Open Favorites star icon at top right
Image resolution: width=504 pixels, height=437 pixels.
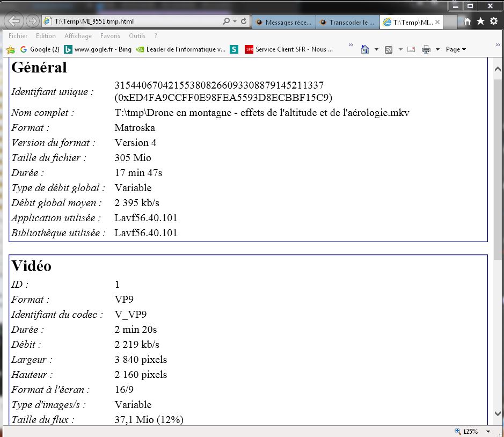pyautogui.click(x=480, y=21)
